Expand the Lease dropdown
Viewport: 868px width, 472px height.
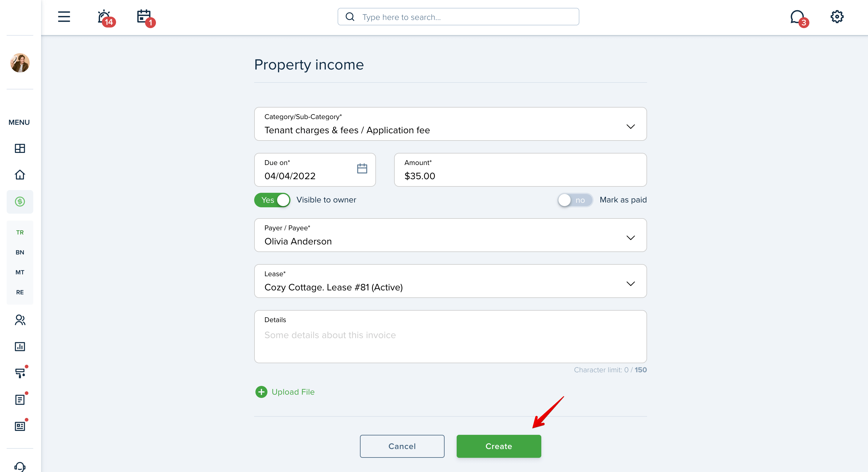(450, 281)
